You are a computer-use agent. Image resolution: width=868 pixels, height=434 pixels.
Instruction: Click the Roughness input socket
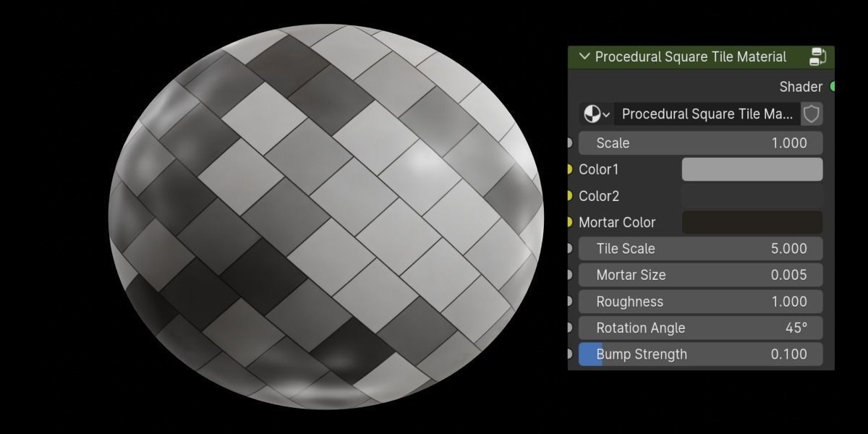click(569, 302)
